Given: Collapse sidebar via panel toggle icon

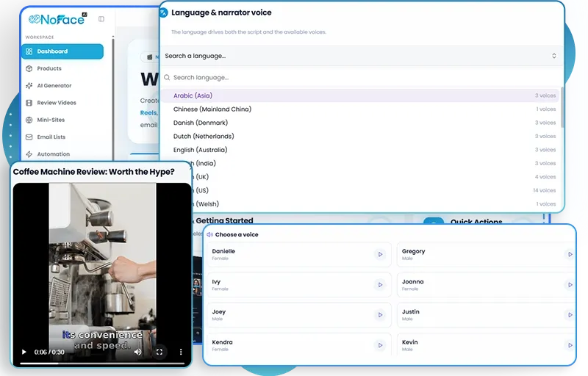Looking at the screenshot, I should 101,19.
